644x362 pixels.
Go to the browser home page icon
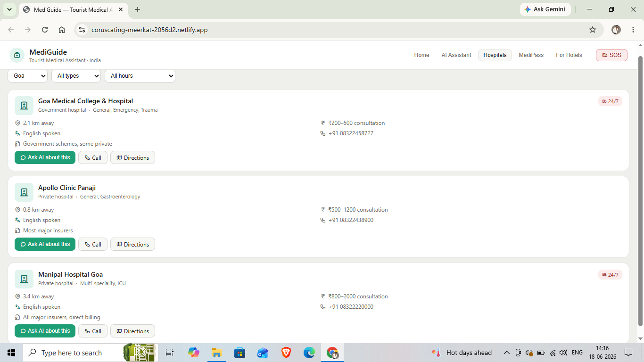coord(62,30)
